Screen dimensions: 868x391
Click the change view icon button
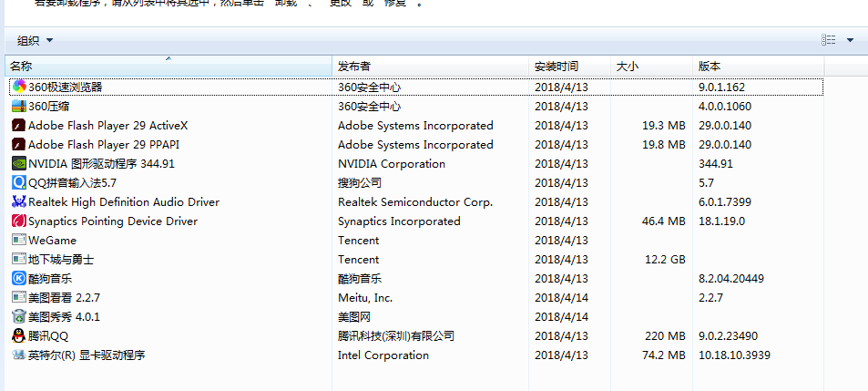point(828,40)
